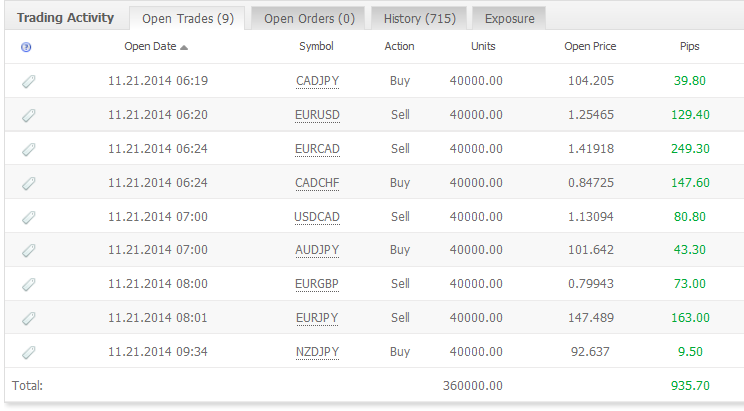Click the tag icon beside the EURUSD trade
Screen dimensions: 744x411
coord(28,115)
